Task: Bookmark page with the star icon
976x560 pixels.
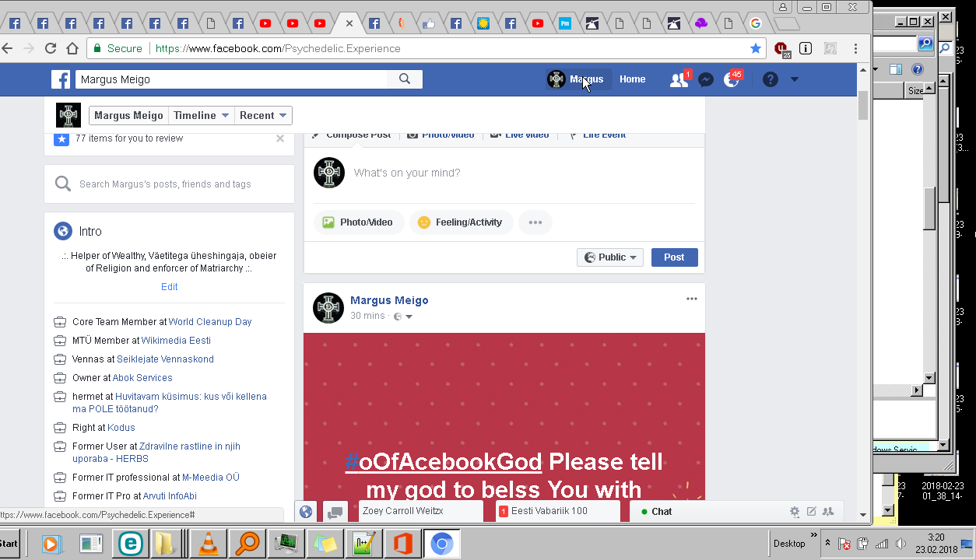Action: (x=756, y=48)
